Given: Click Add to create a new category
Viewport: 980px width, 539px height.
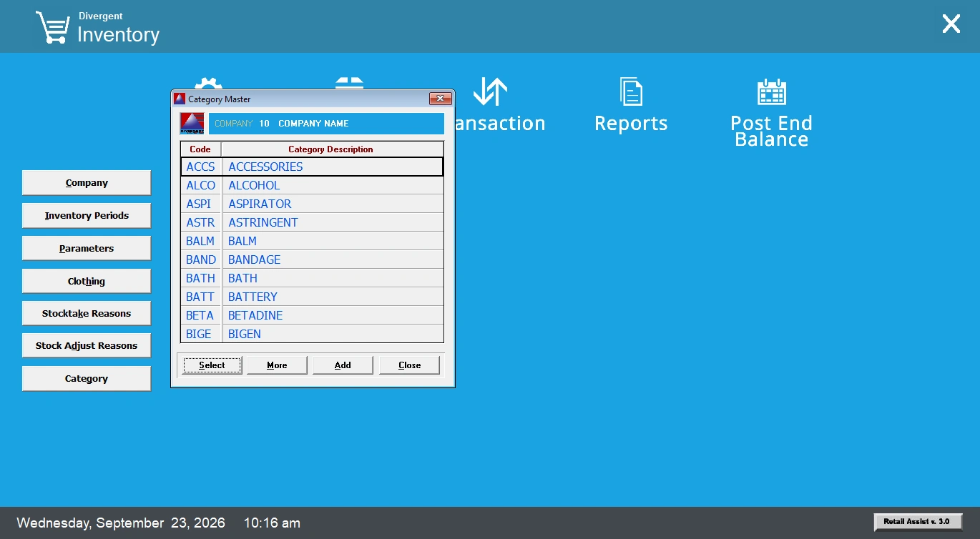Looking at the screenshot, I should (x=343, y=365).
